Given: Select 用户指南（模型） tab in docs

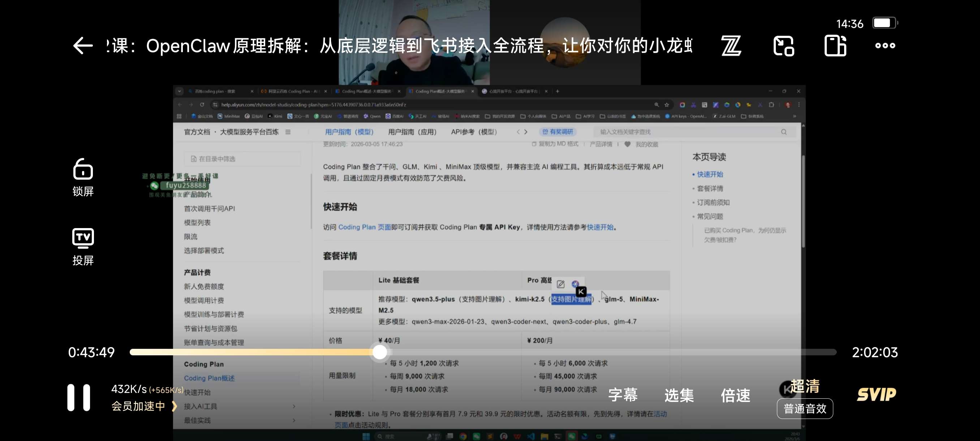Looking at the screenshot, I should coord(349,132).
